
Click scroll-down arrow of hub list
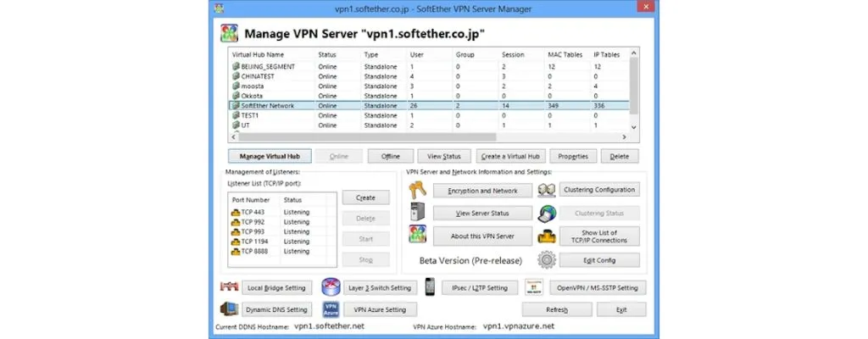click(634, 127)
